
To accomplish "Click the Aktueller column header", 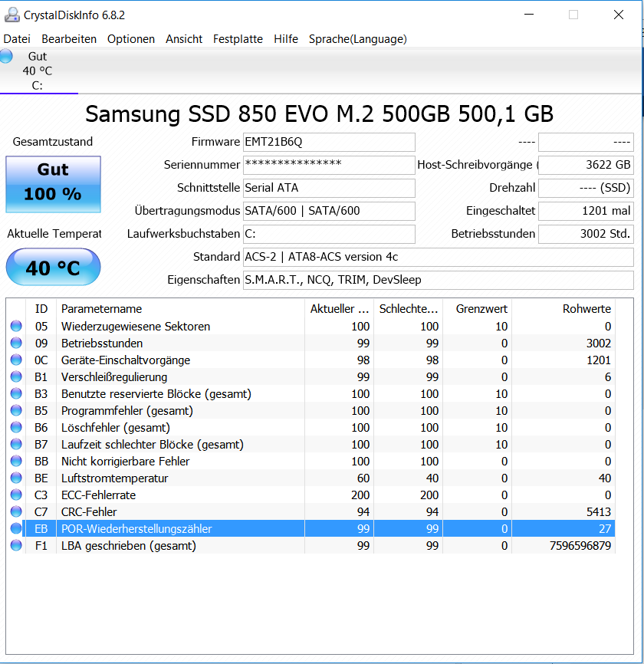I will coord(339,309).
